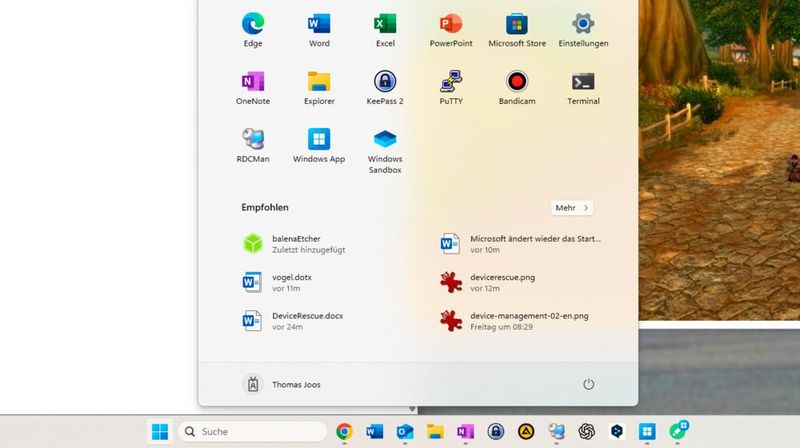Launch Word from Start menu pinned apps
The width and height of the screenshot is (800, 448).
click(x=319, y=30)
